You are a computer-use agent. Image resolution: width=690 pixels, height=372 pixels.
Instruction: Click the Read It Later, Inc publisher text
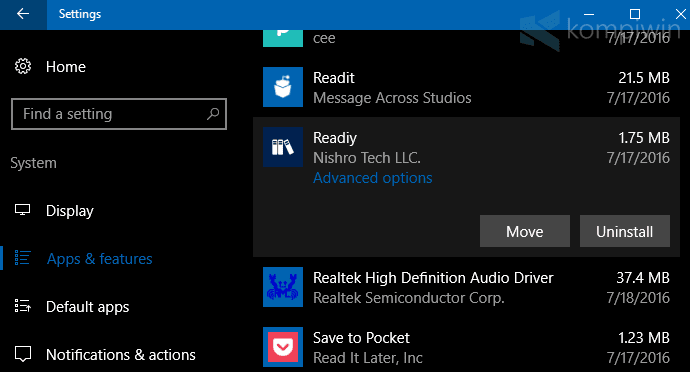368,358
